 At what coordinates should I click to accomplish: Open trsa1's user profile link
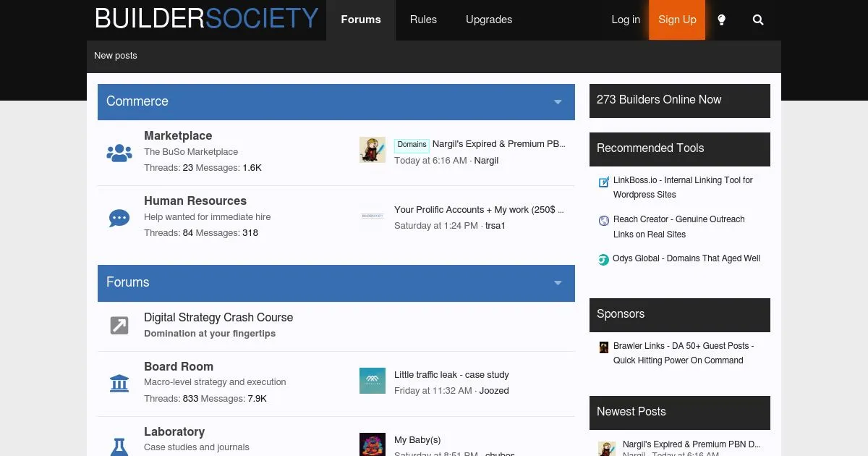coord(495,226)
